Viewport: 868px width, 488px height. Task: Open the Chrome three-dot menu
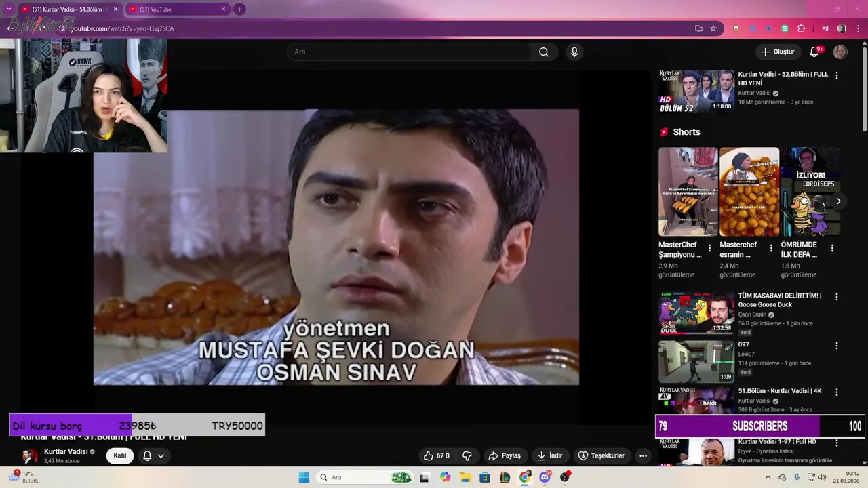click(x=858, y=28)
